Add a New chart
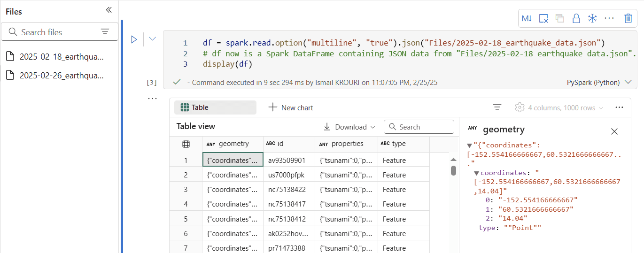This screenshot has width=644, height=253. click(291, 107)
